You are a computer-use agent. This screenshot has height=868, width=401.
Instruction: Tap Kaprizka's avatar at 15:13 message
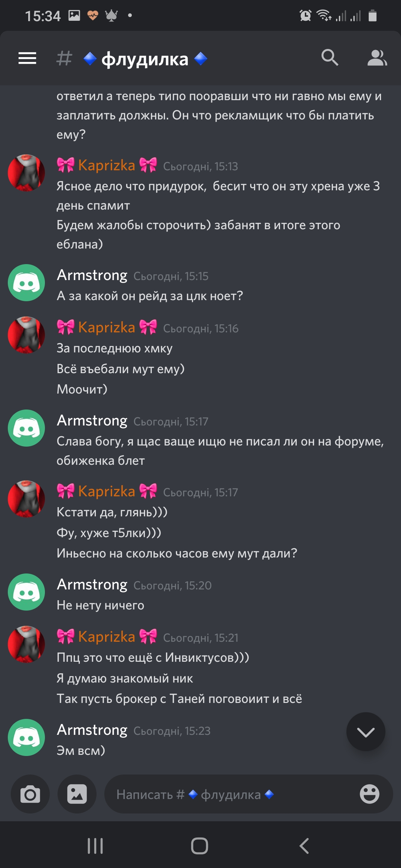pyautogui.click(x=26, y=173)
